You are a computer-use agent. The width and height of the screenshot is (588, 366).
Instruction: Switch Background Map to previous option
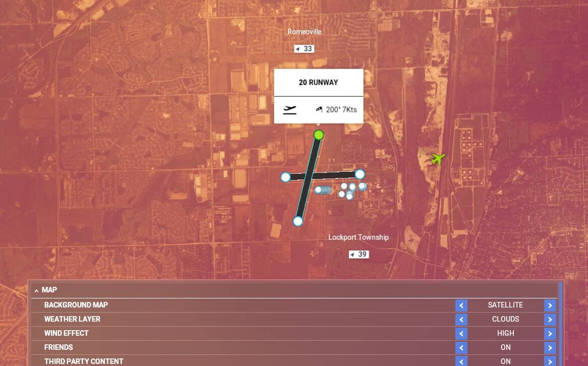pyautogui.click(x=461, y=305)
